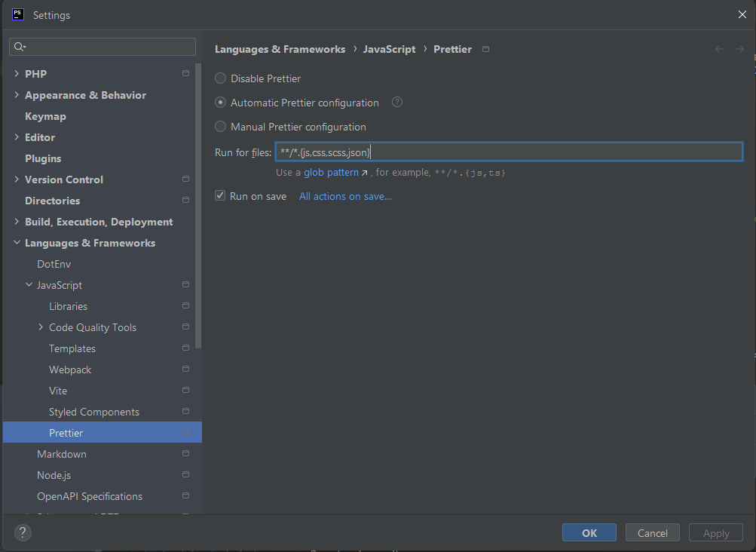Click project settings icon beside Version Control
The width and height of the screenshot is (756, 552).
point(185,179)
